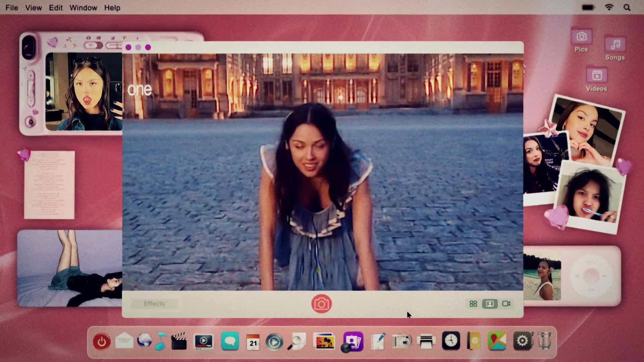Click the tongue selfie photo in phone widget
The width and height of the screenshot is (644, 362).
pyautogui.click(x=84, y=92)
